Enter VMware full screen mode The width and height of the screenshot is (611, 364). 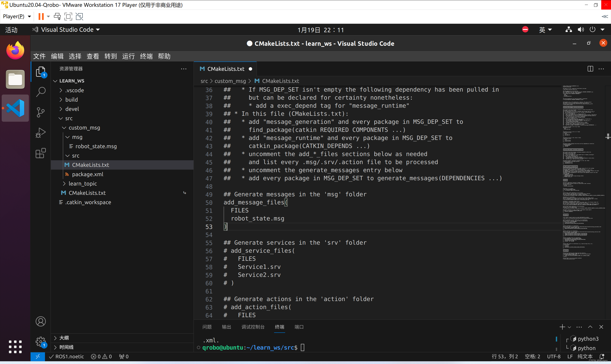tap(68, 17)
